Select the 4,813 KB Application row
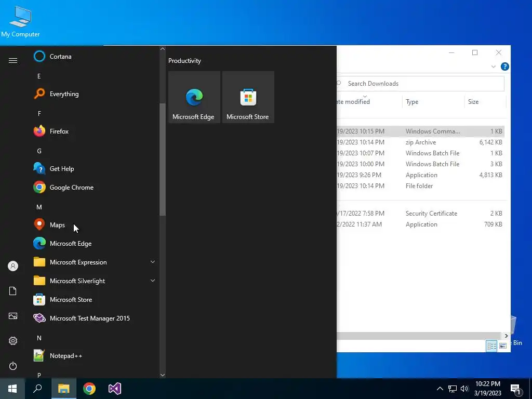 pos(420,175)
